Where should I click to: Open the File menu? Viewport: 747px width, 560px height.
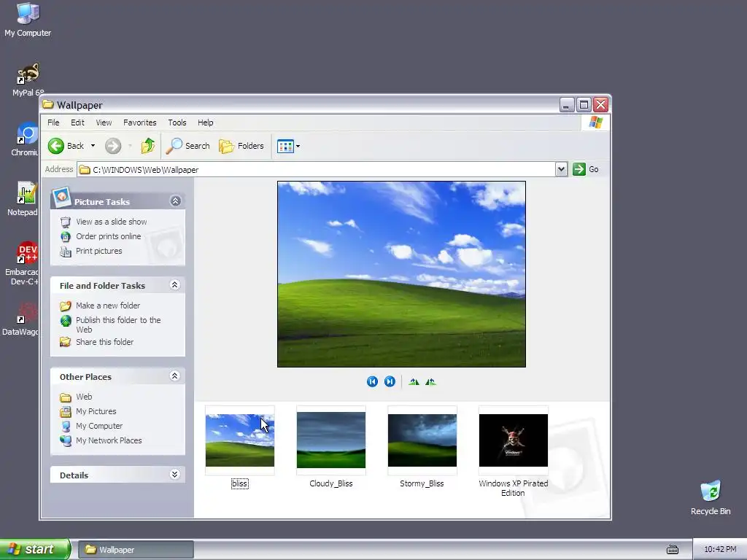coord(53,122)
